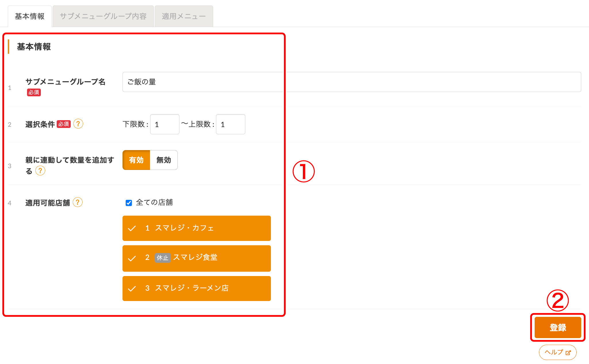The width and height of the screenshot is (589, 364).
Task: Click the 上限数 input box
Action: tap(231, 124)
